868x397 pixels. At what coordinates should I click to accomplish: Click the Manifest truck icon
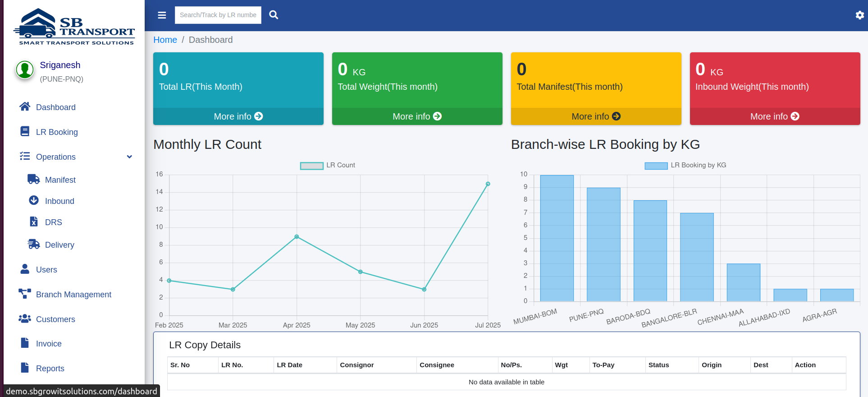click(x=34, y=179)
